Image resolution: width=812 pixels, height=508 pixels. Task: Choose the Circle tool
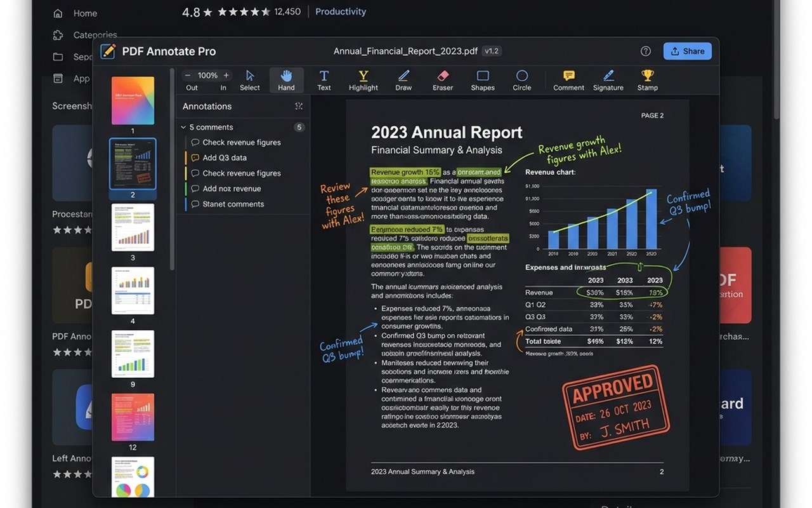pos(522,81)
